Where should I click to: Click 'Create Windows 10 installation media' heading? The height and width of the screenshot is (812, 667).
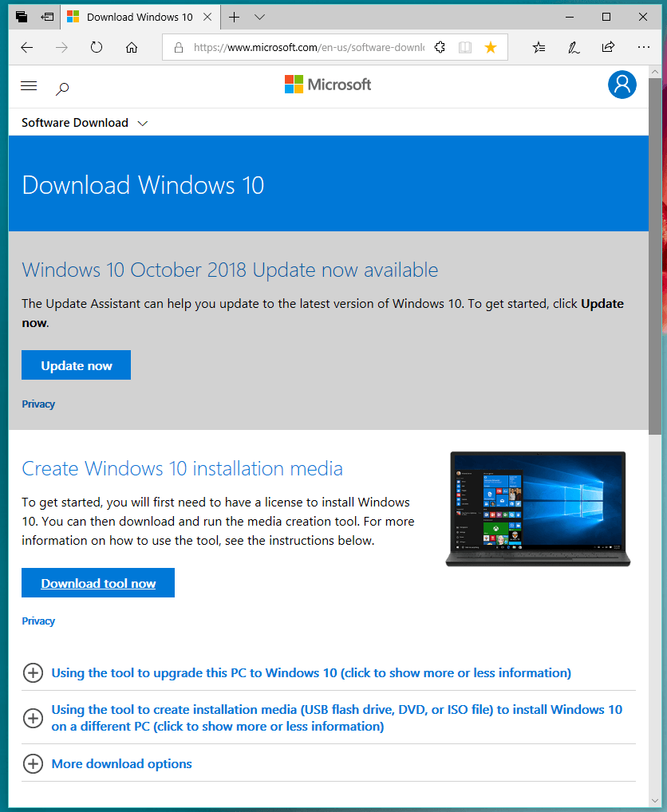[182, 468]
